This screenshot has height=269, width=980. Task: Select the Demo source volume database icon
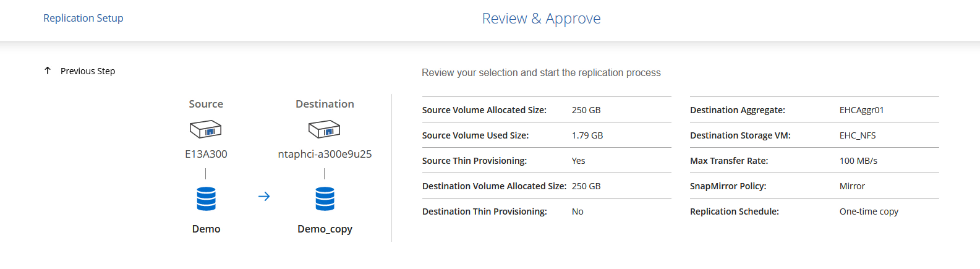point(206,199)
